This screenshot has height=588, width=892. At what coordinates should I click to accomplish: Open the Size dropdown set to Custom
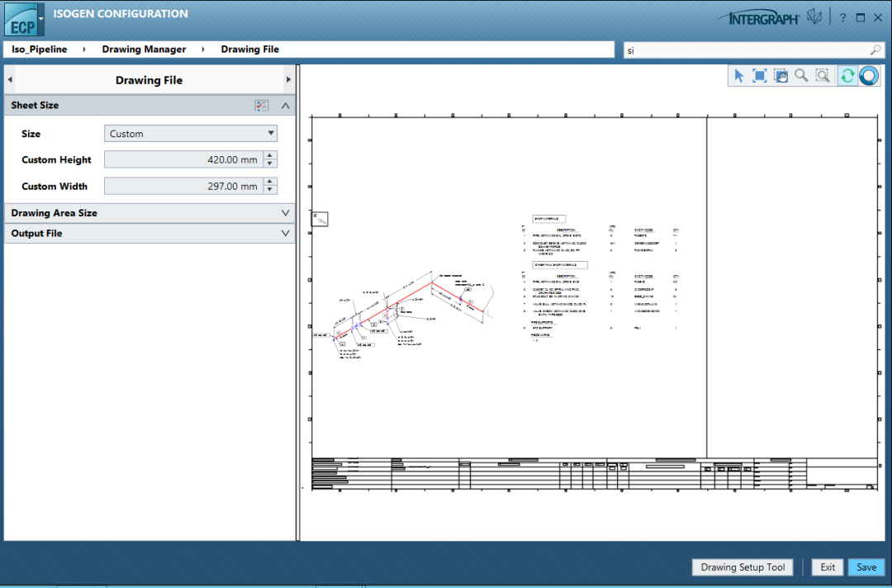pos(191,134)
